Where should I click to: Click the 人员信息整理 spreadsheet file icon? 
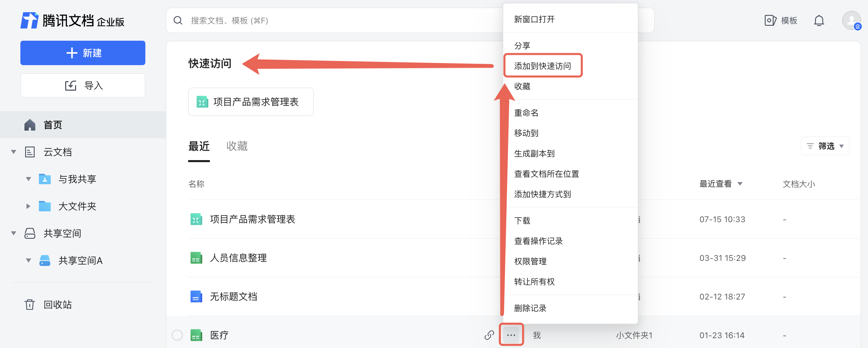[x=196, y=258]
